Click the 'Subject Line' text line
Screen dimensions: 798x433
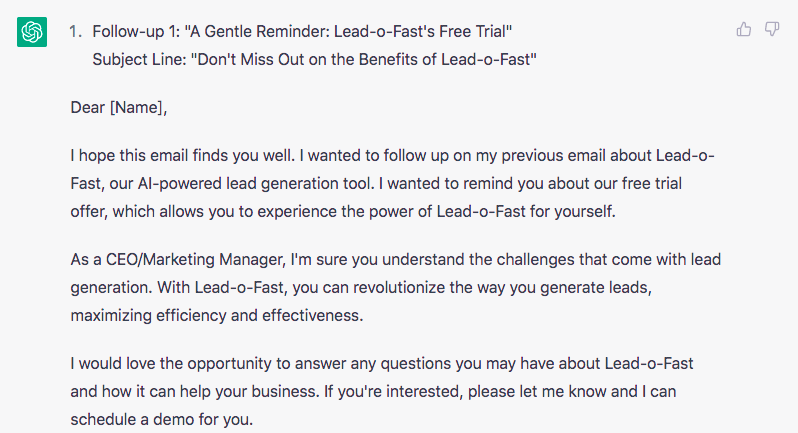[x=315, y=58]
